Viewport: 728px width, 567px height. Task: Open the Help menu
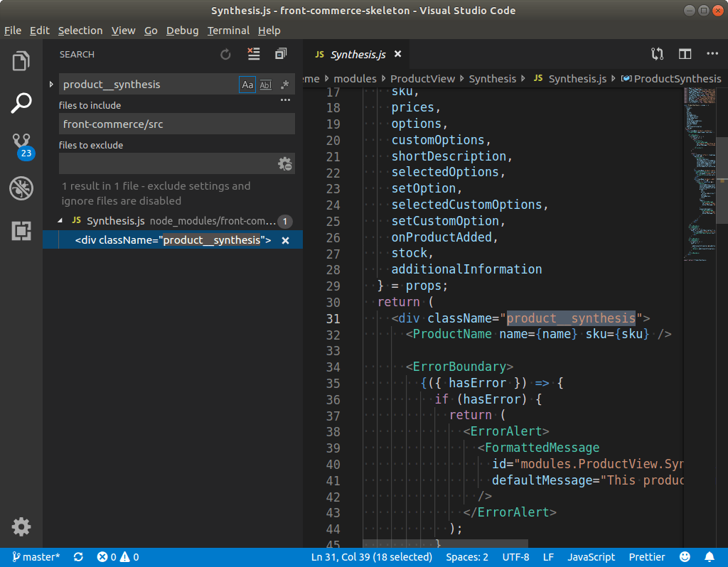pyautogui.click(x=269, y=31)
